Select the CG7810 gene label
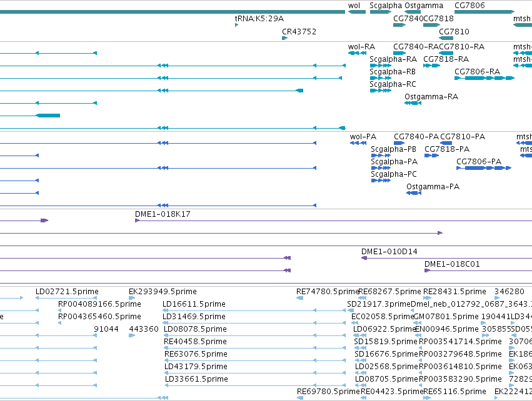This screenshot has width=532, height=401. [454, 31]
